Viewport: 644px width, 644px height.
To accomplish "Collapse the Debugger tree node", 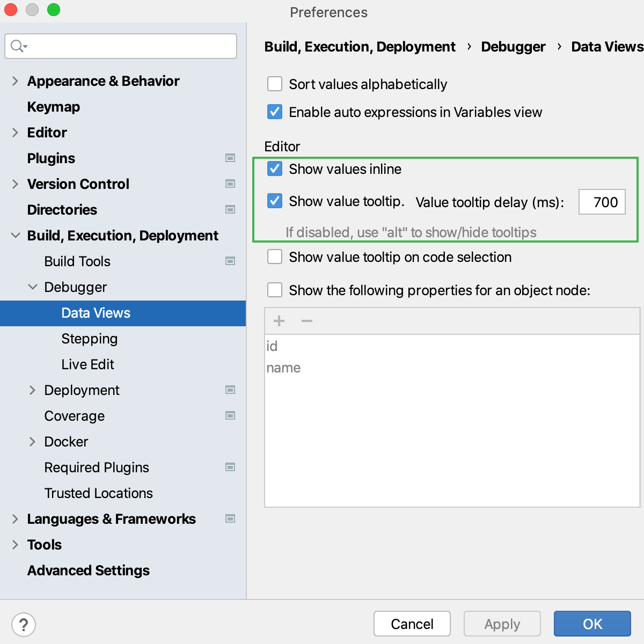I will pyautogui.click(x=33, y=287).
